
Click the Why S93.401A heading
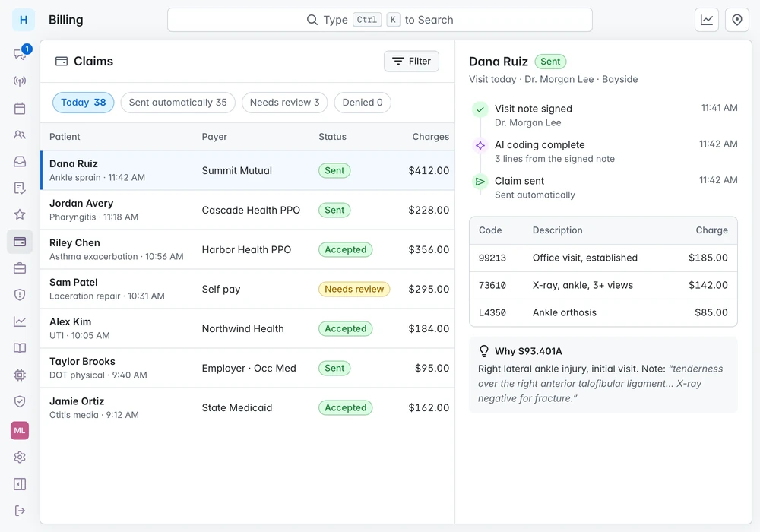click(528, 351)
